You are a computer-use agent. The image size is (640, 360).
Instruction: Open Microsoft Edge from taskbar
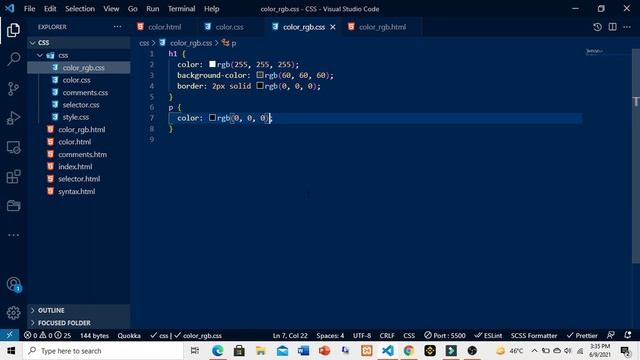coord(218,351)
